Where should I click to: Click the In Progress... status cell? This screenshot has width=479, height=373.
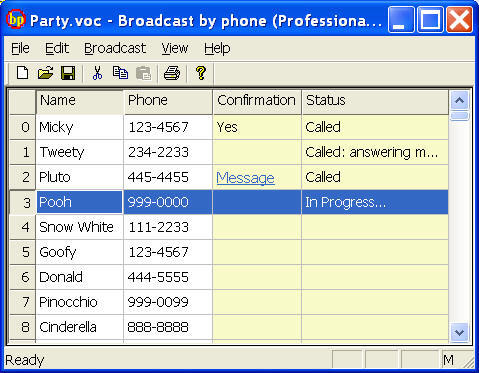375,202
